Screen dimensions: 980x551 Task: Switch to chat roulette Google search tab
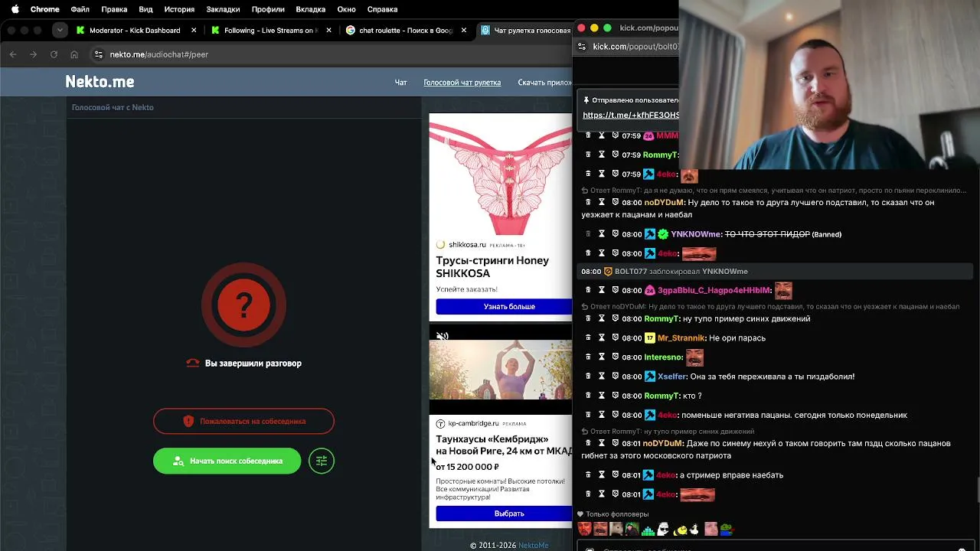click(x=407, y=31)
